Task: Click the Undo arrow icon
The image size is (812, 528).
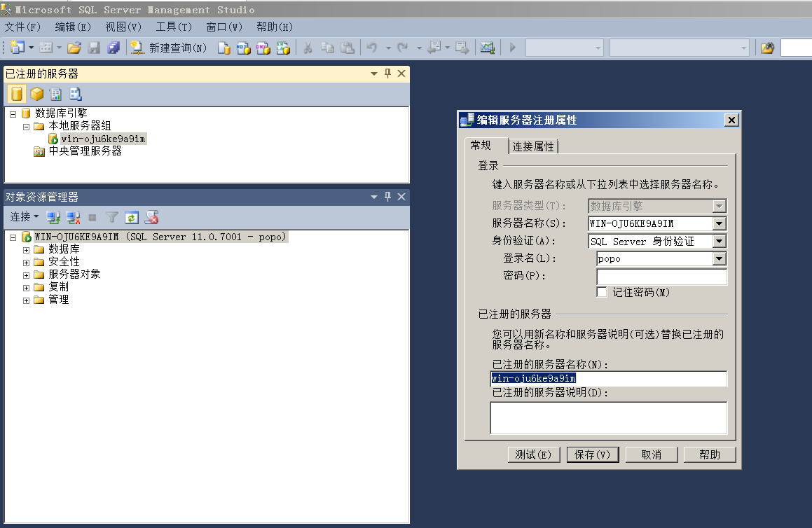Action: (x=372, y=48)
